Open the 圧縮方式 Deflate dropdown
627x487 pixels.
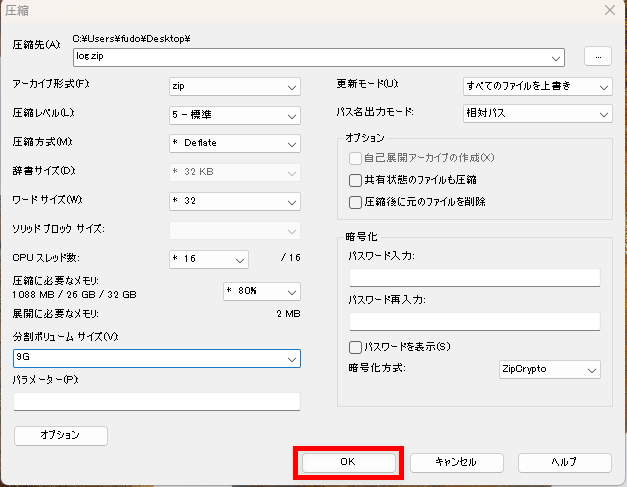tap(234, 143)
